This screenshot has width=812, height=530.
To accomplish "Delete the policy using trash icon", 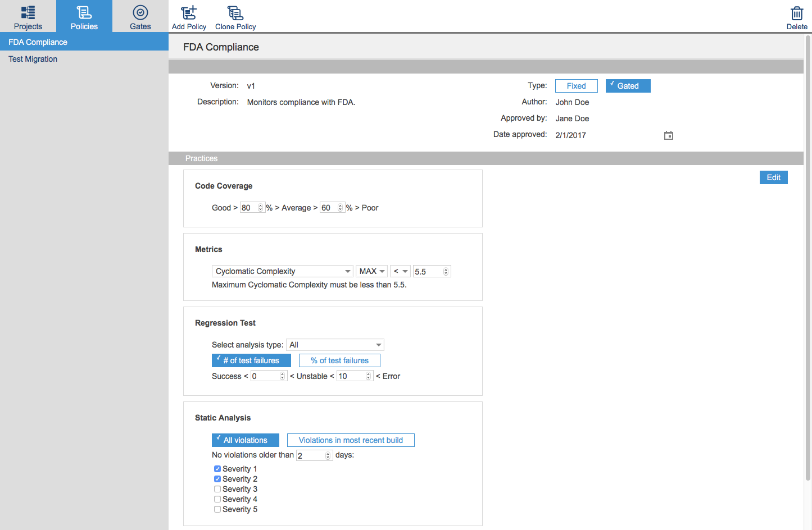I will pyautogui.click(x=797, y=17).
